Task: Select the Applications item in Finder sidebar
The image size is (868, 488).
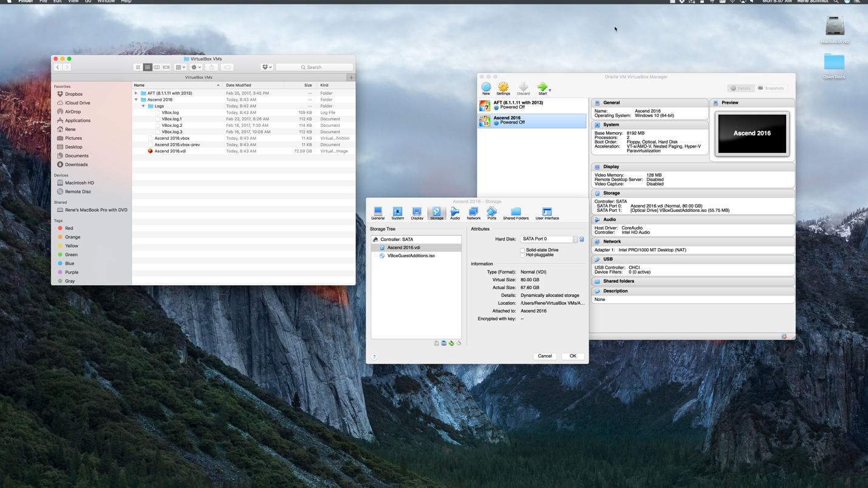Action: coord(78,121)
